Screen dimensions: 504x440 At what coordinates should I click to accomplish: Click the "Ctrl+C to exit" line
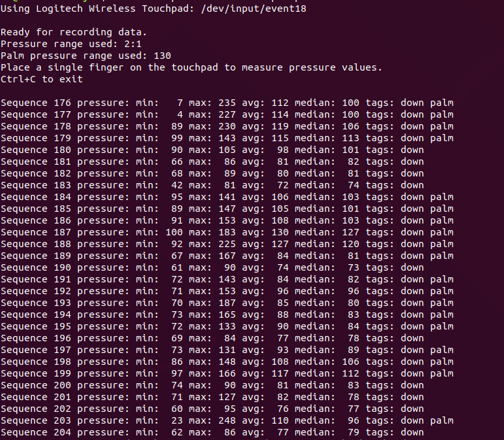pos(42,79)
